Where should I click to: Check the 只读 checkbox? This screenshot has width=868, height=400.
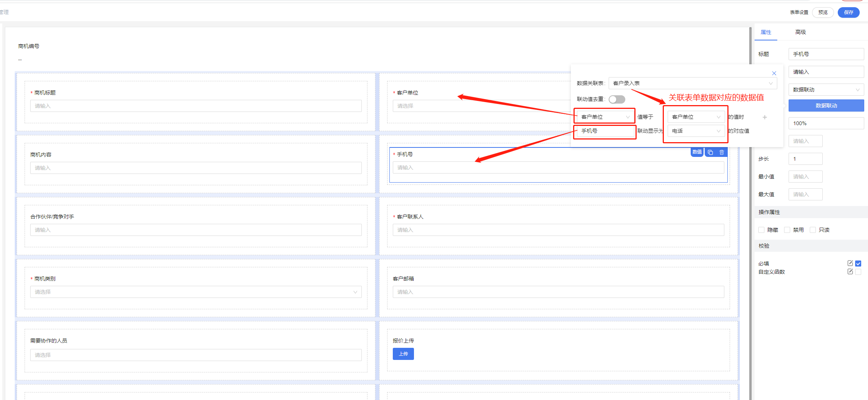point(813,230)
